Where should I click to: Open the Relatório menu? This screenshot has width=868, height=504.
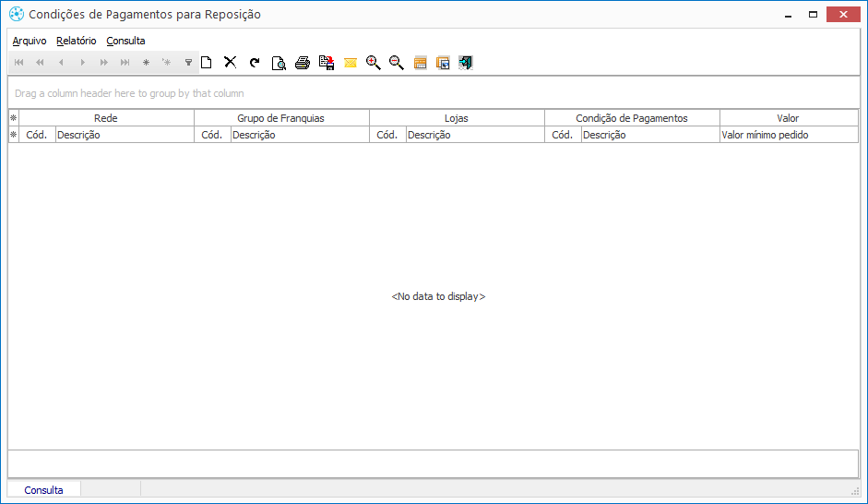tap(77, 41)
